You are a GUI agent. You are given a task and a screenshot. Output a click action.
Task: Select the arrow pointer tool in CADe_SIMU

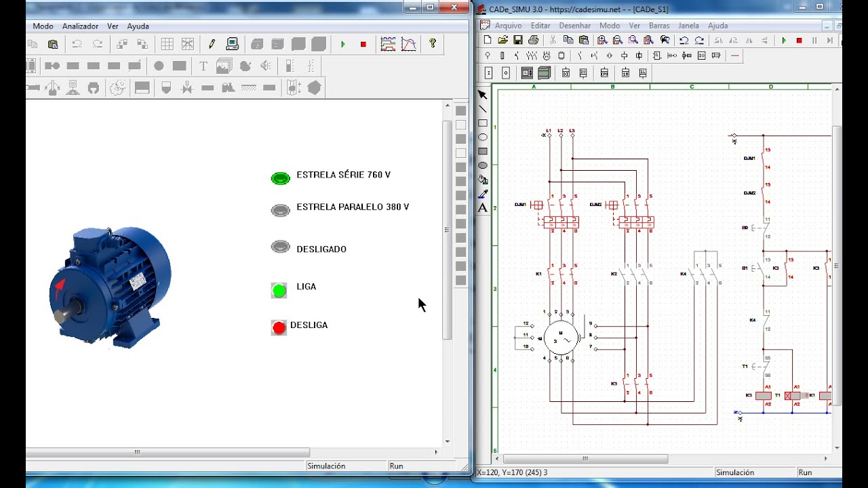(x=483, y=95)
